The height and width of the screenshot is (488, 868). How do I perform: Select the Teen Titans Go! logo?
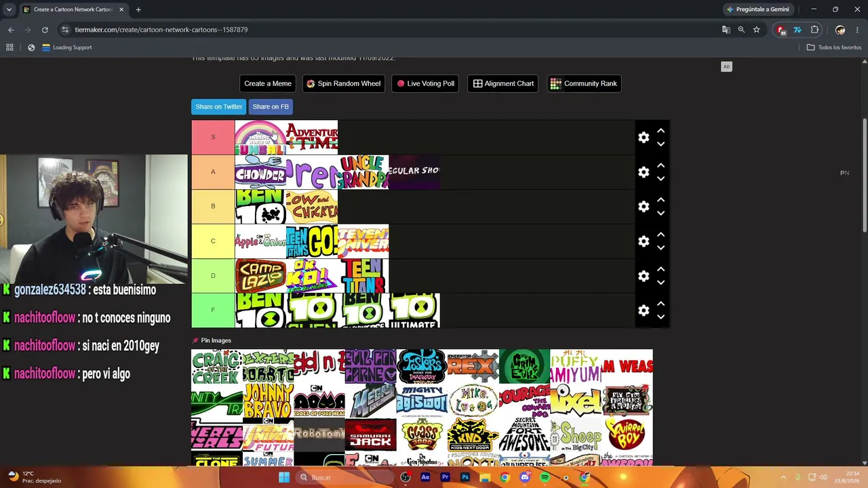pos(312,241)
